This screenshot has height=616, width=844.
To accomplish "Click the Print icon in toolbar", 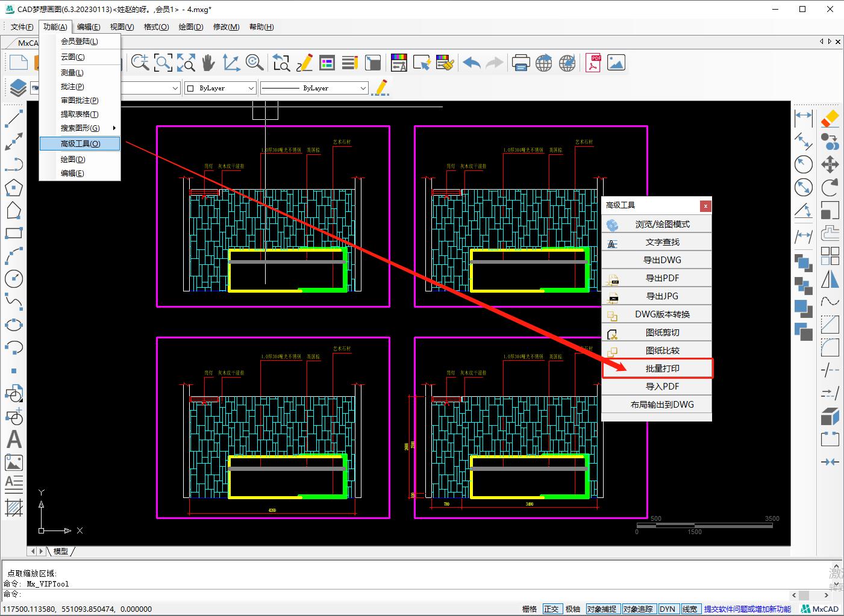I will [x=520, y=63].
